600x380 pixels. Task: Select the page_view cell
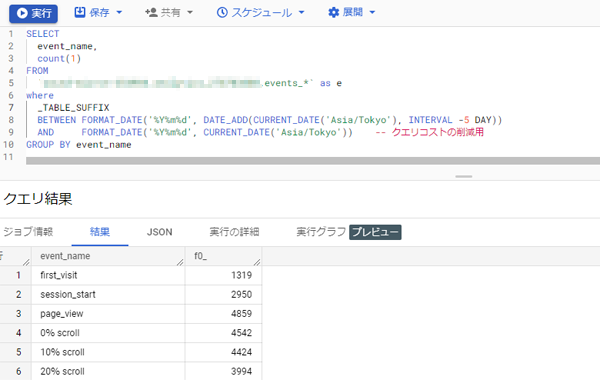[x=108, y=314]
